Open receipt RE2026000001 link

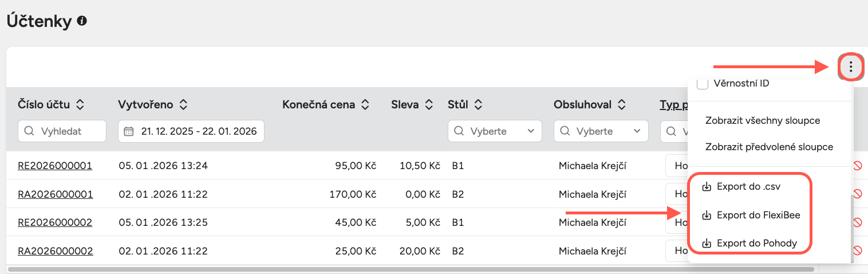(55, 166)
